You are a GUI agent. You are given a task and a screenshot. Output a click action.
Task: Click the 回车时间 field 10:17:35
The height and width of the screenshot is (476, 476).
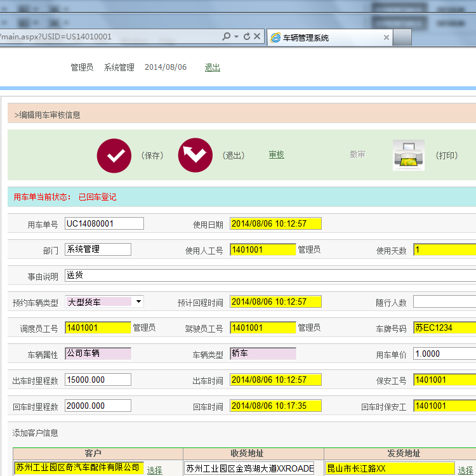pyautogui.click(x=275, y=406)
